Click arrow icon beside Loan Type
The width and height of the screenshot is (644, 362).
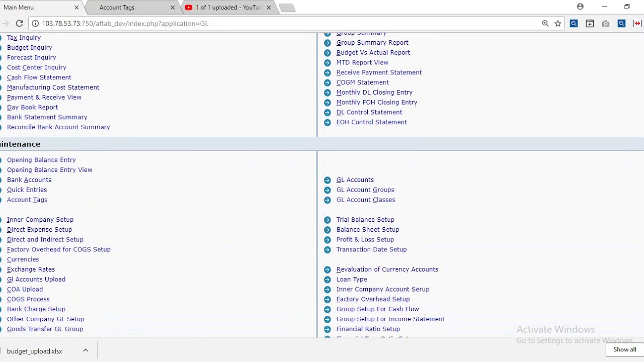328,280
